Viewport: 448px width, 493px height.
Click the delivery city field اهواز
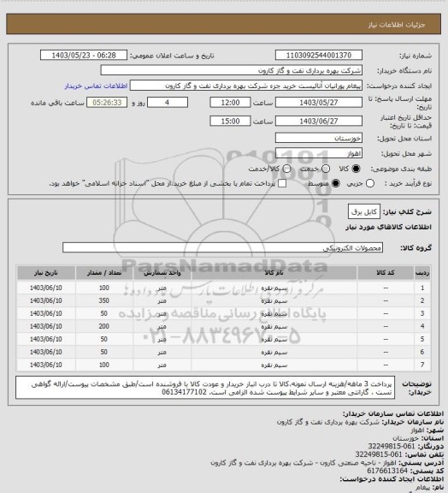click(x=319, y=153)
